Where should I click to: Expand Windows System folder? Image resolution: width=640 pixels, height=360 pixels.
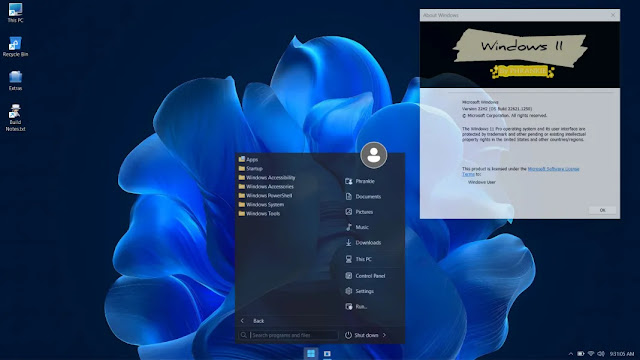point(261,204)
